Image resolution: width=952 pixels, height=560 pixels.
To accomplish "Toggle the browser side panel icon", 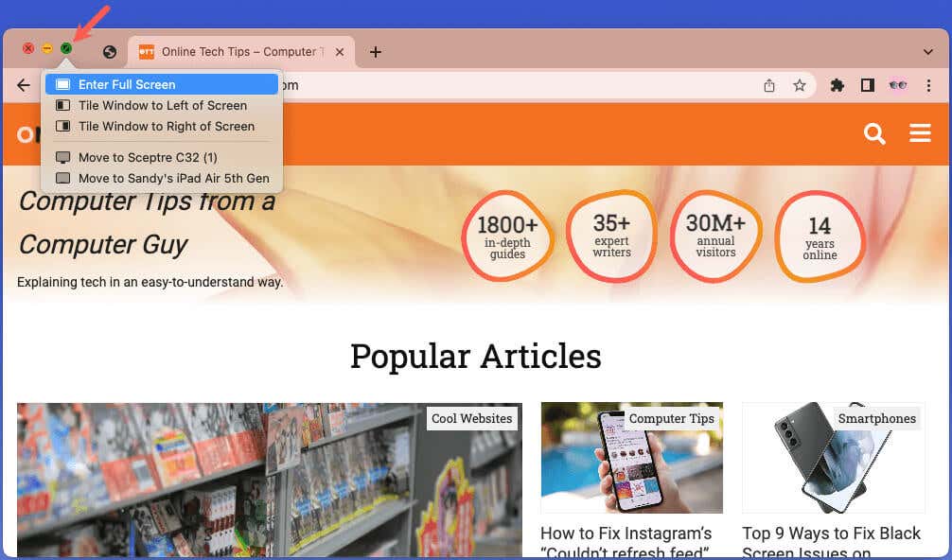I will click(x=868, y=85).
